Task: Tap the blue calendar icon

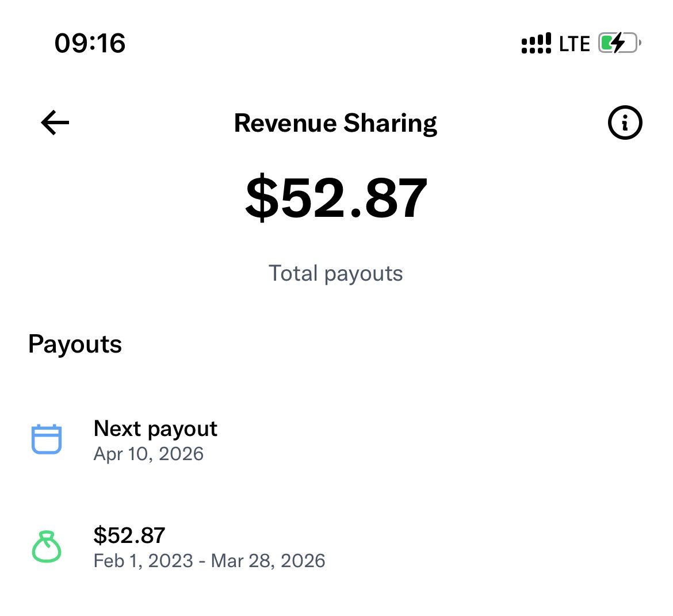Action: pyautogui.click(x=47, y=439)
